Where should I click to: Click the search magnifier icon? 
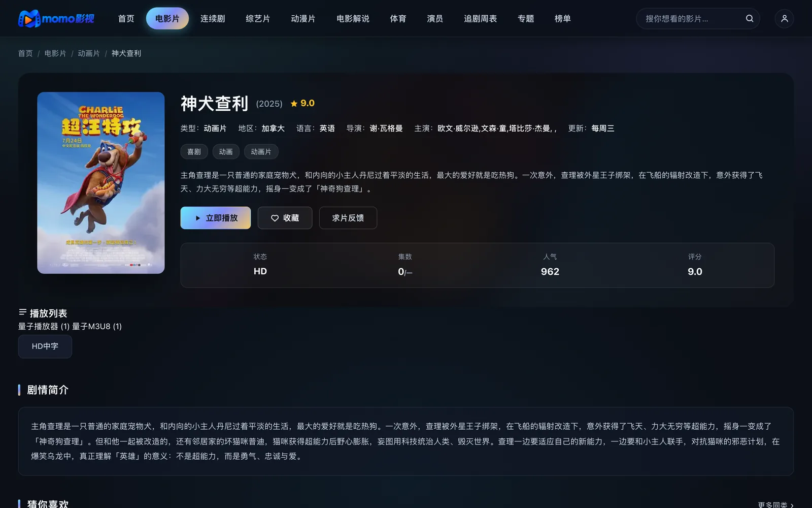(x=750, y=18)
